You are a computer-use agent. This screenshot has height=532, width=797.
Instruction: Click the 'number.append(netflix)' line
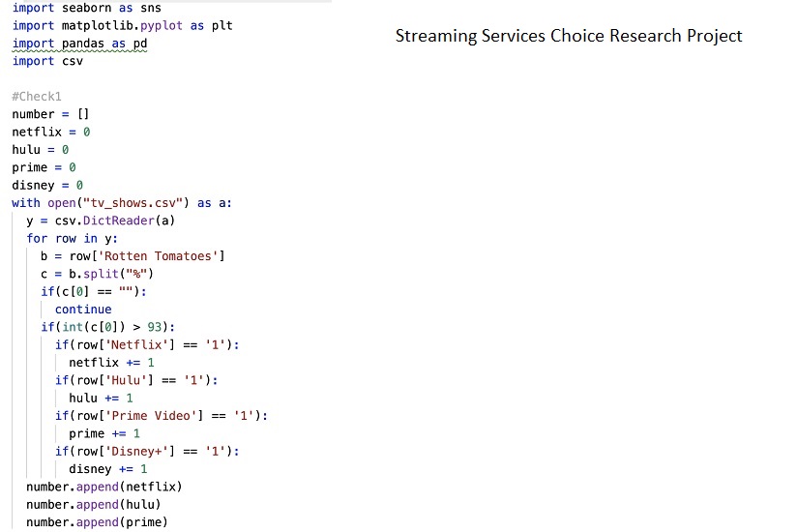click(x=103, y=487)
